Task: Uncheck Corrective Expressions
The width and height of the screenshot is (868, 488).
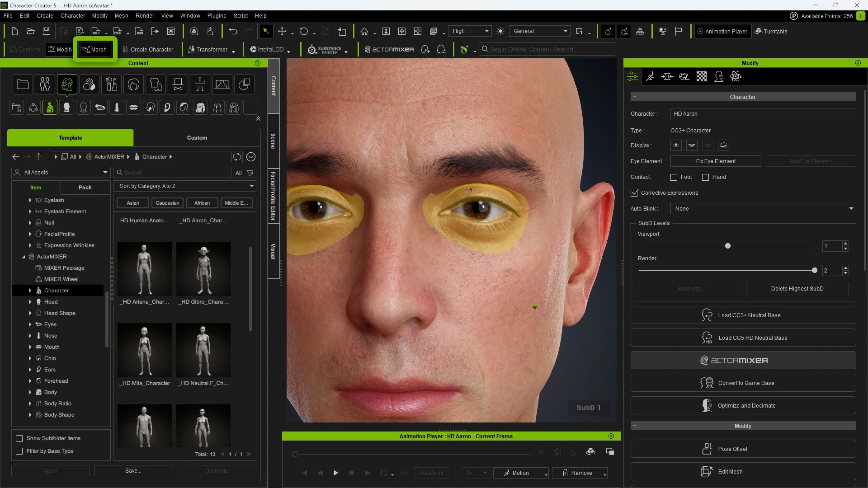Action: tap(634, 193)
